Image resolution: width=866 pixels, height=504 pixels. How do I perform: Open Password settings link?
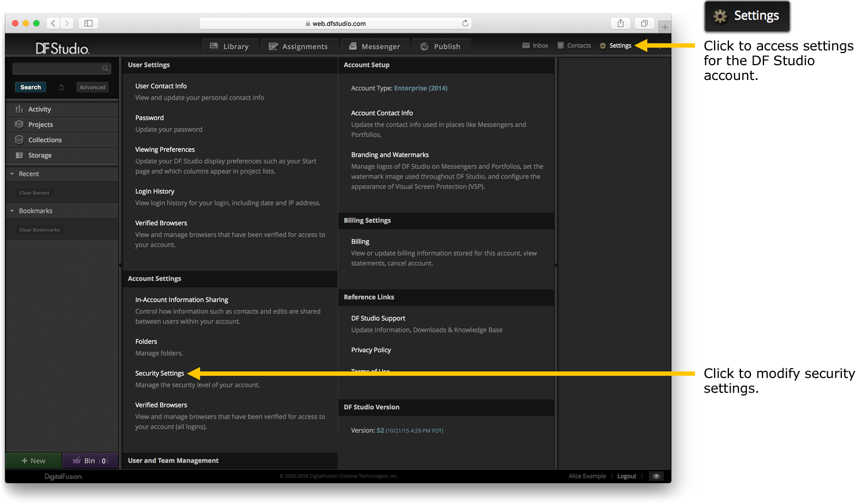(x=150, y=118)
